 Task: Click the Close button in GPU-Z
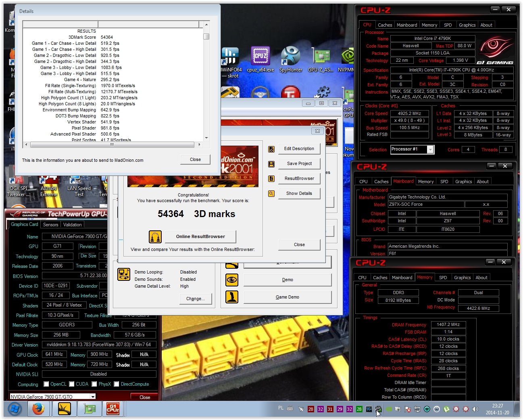tap(144, 397)
